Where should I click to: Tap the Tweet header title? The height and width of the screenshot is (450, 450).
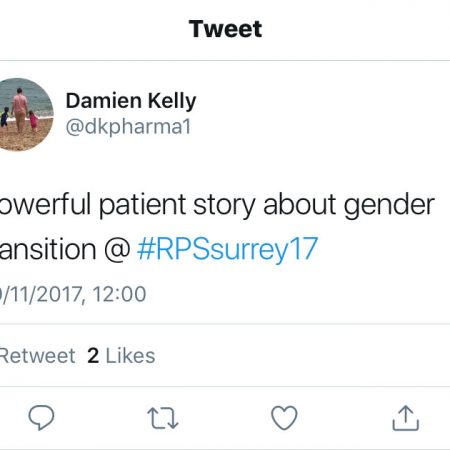225,29
